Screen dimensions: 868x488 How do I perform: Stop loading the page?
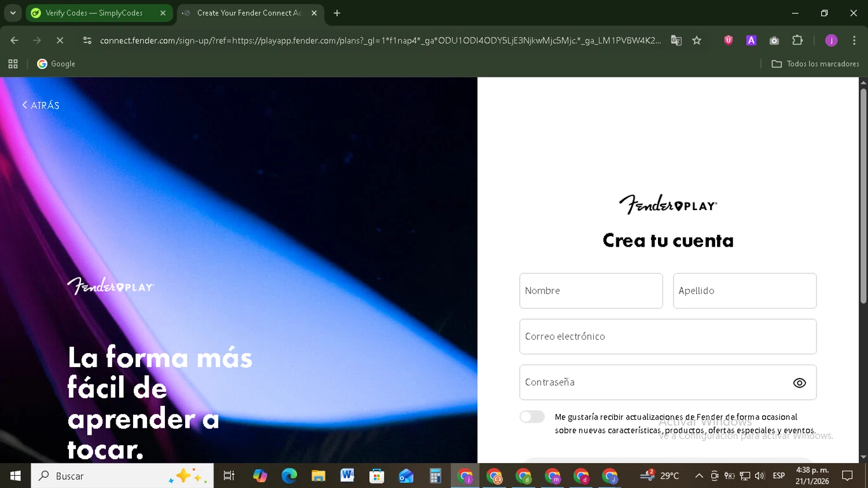[60, 41]
